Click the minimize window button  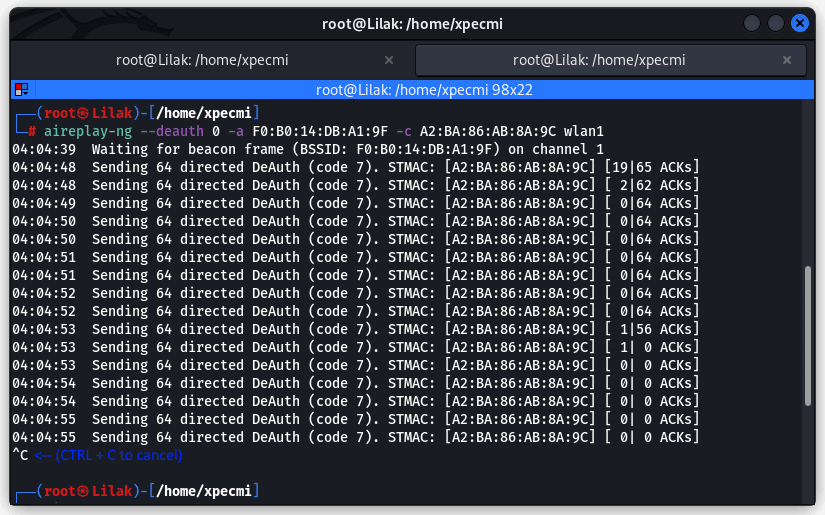pos(752,23)
